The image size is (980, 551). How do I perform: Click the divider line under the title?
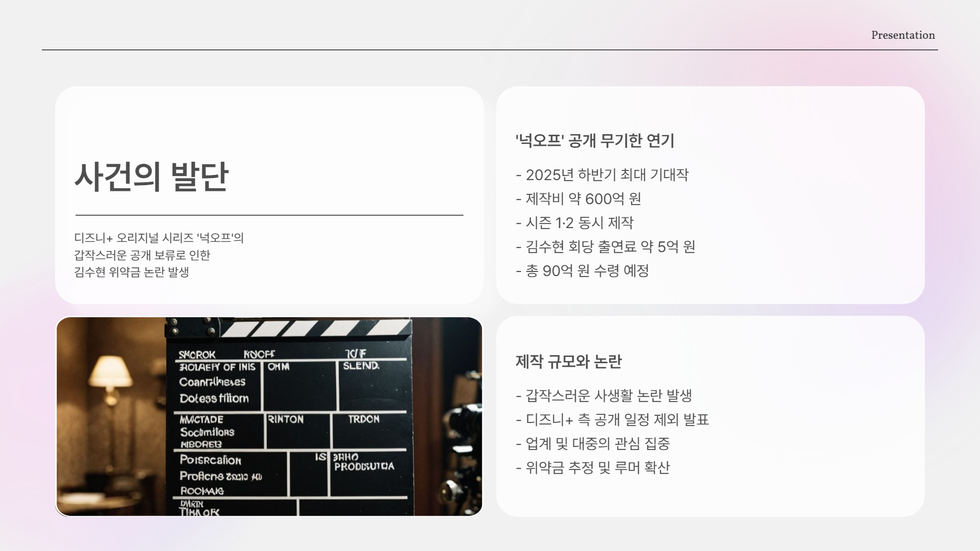tap(269, 215)
